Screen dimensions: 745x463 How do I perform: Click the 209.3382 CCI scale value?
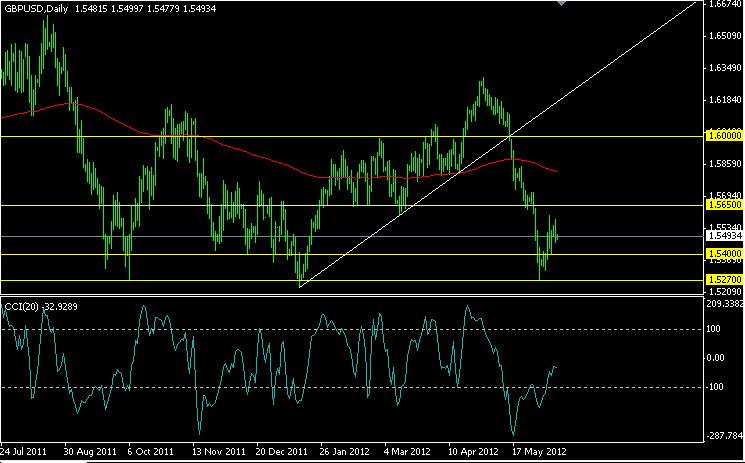(x=726, y=304)
